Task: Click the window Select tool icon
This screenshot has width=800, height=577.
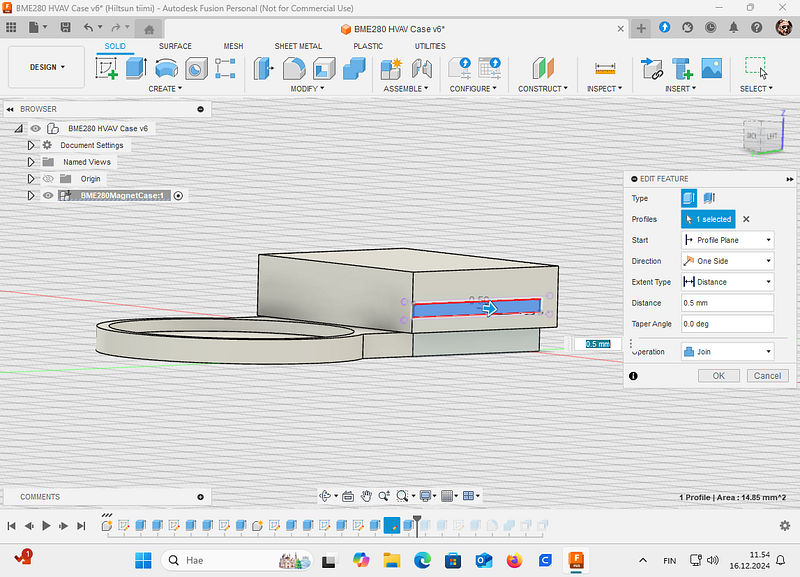Action: tap(756, 68)
